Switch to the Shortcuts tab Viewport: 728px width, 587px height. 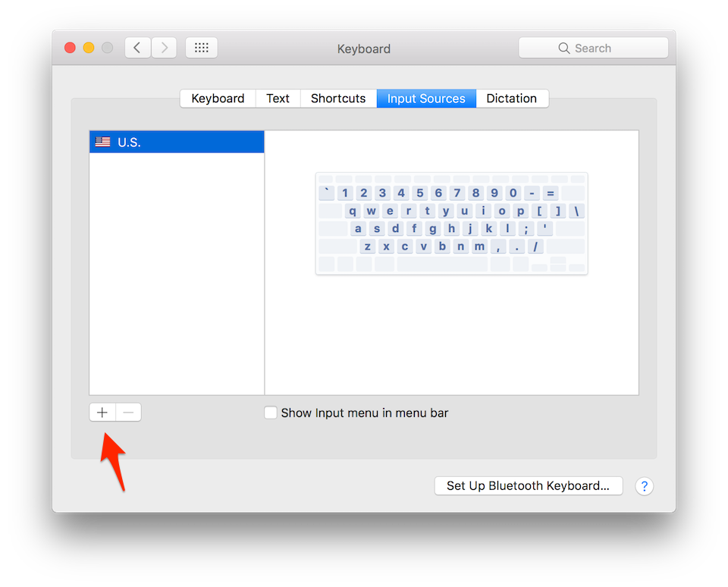(338, 98)
